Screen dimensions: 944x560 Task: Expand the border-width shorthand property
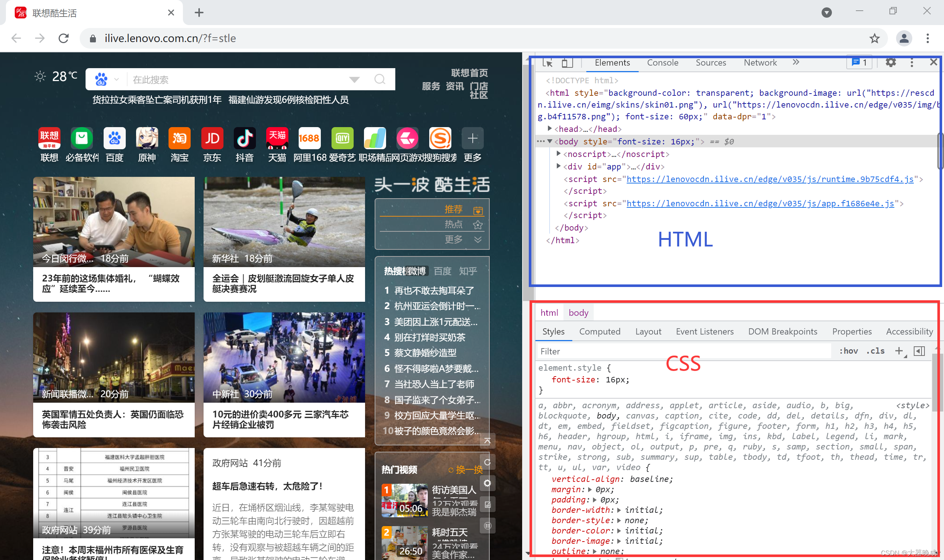[619, 510]
